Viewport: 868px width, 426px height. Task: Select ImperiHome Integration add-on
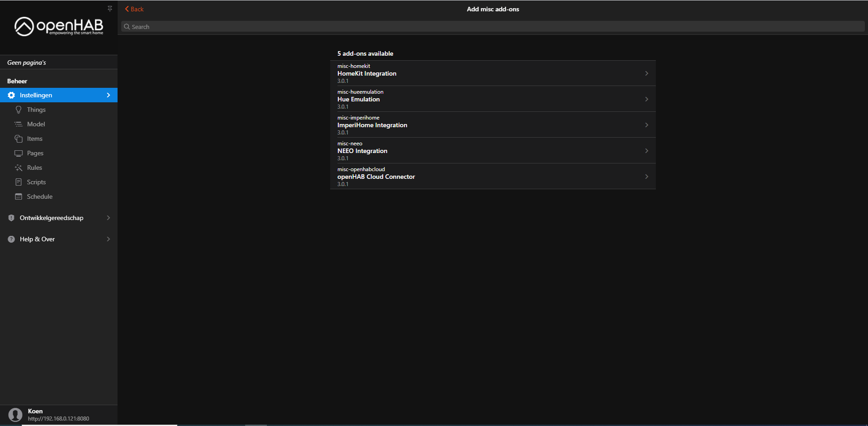coord(493,125)
